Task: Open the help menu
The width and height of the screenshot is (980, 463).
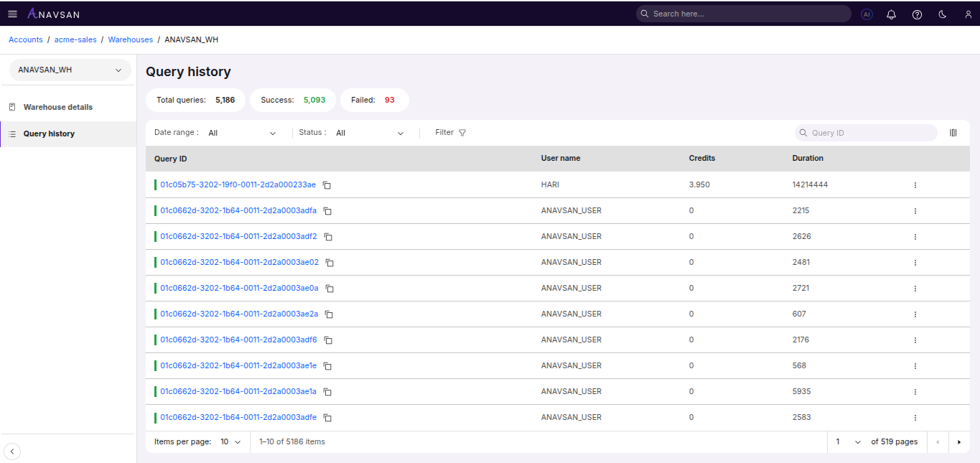Action: [x=917, y=14]
